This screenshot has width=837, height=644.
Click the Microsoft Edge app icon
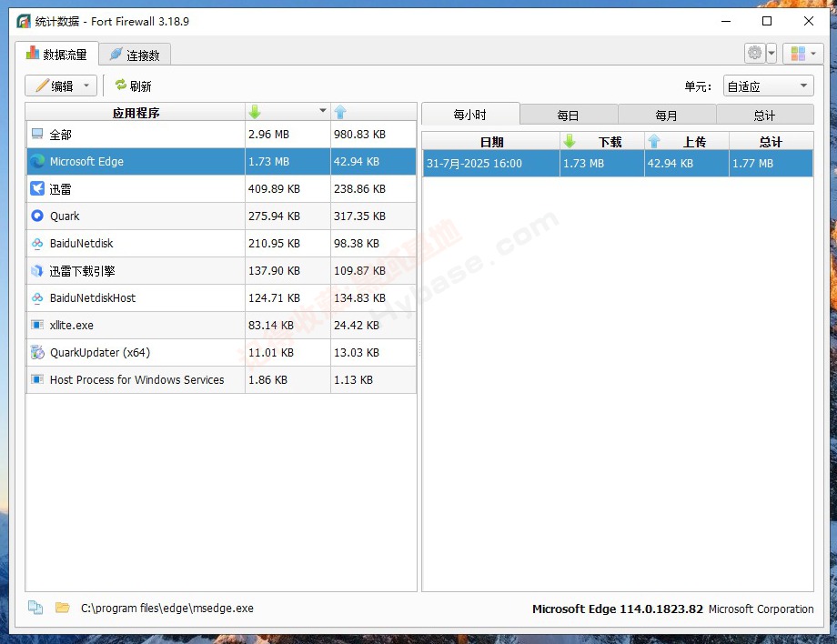pos(37,161)
